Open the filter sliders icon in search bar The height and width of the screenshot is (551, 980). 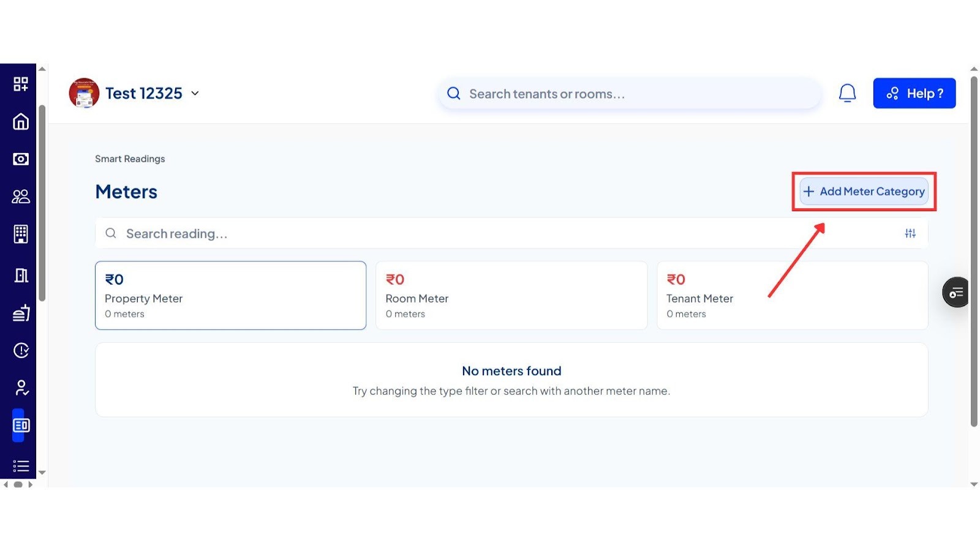910,233
